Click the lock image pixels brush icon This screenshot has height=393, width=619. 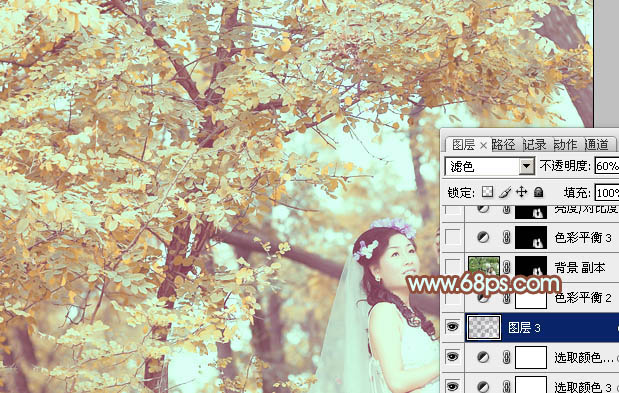coord(504,192)
